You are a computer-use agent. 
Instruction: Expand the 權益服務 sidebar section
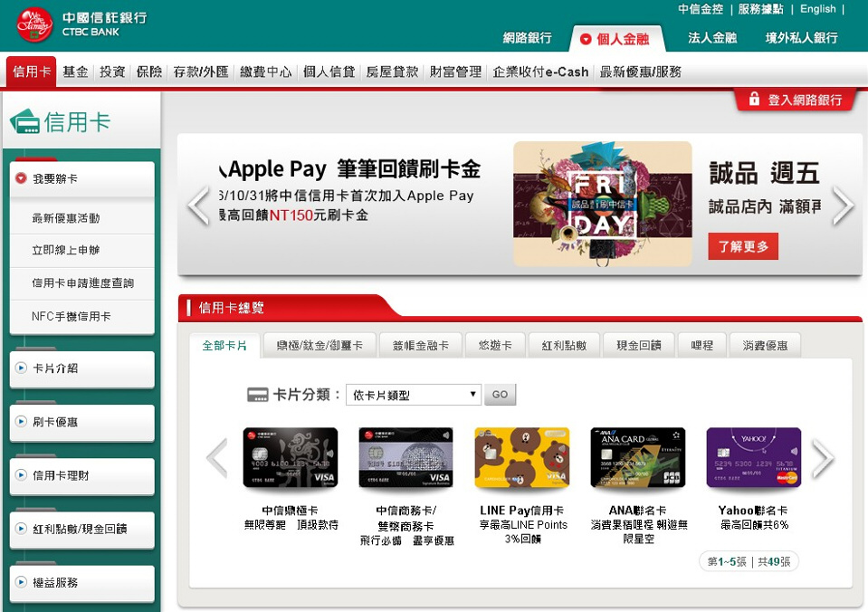[x=82, y=583]
